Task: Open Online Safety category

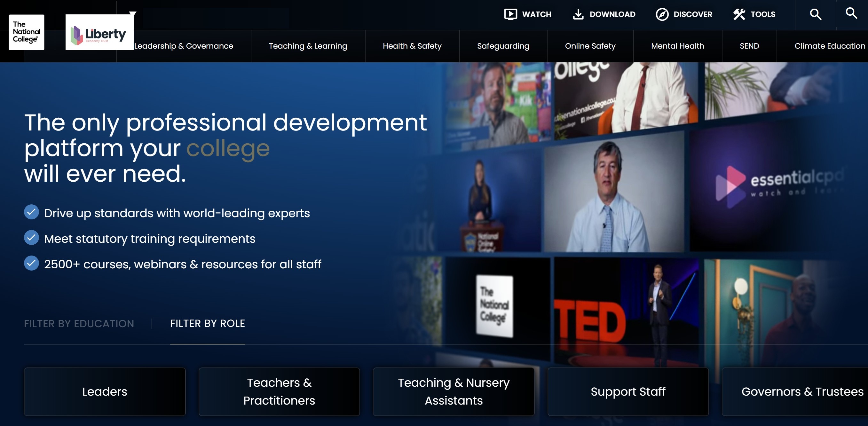Action: tap(590, 46)
